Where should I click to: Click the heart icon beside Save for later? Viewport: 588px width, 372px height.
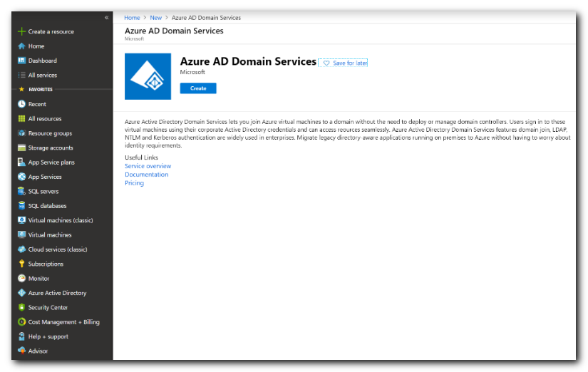point(326,63)
